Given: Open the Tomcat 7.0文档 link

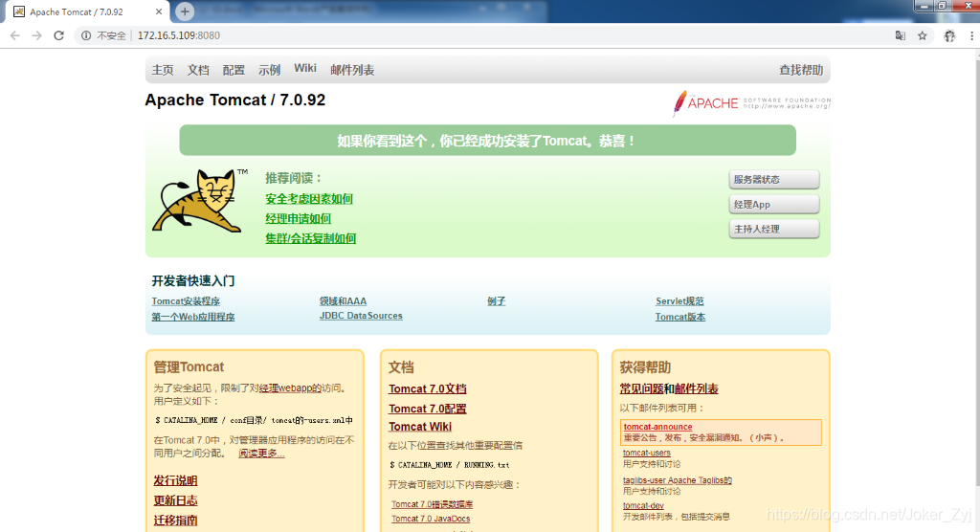Looking at the screenshot, I should point(428,388).
